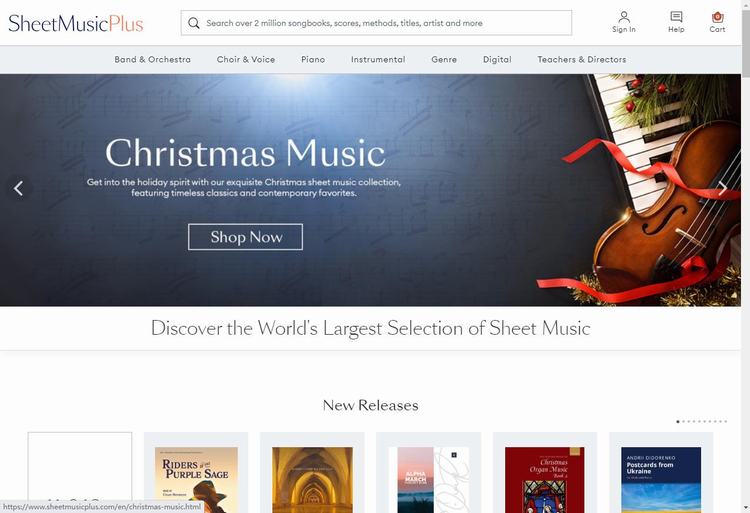Go to previous banner slide arrow
This screenshot has width=750, height=513.
18,188
